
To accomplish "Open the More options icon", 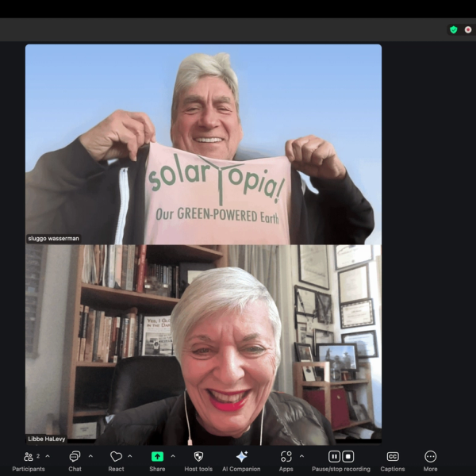I will pos(431,457).
